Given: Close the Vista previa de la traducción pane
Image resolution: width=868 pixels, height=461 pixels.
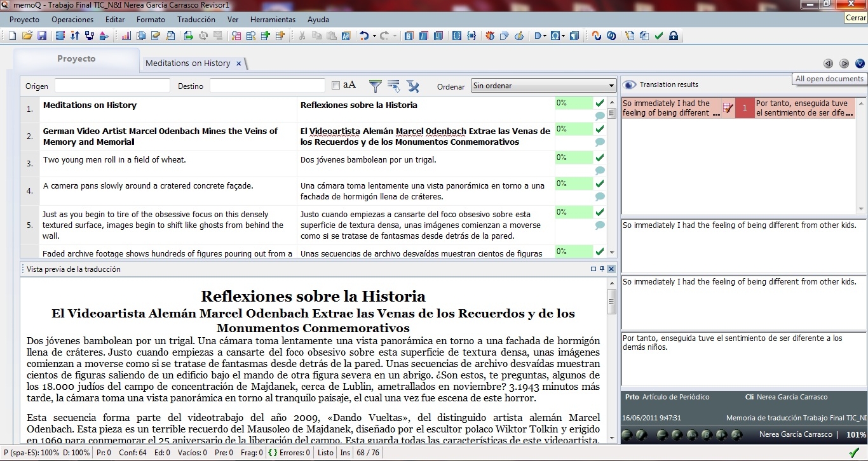Looking at the screenshot, I should click(x=611, y=269).
